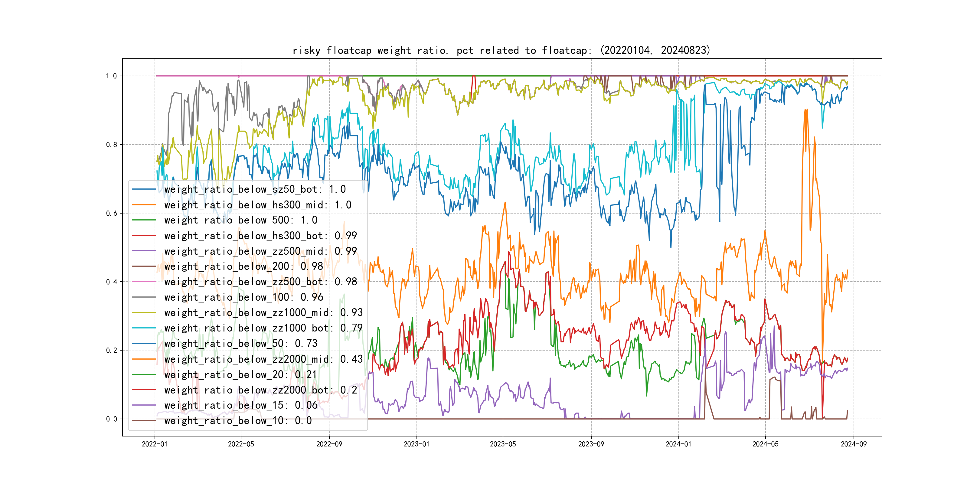Click legend entry weight_ratio_below_hs300_mid

click(258, 205)
